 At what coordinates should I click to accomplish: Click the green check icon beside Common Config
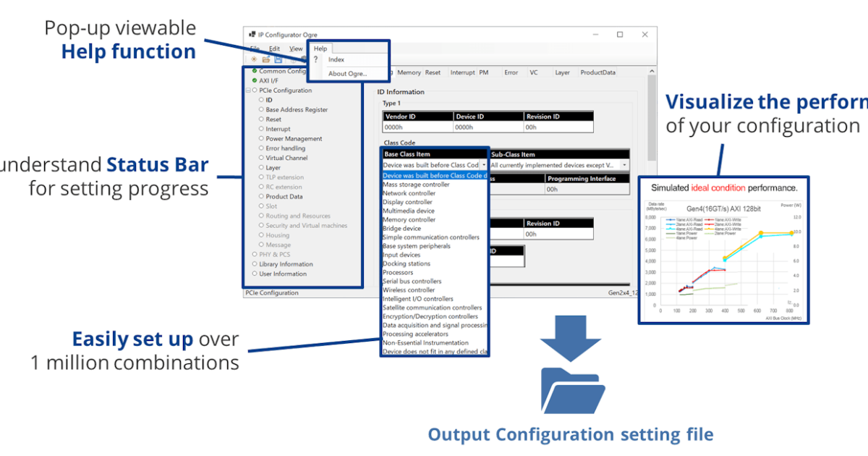pos(254,71)
